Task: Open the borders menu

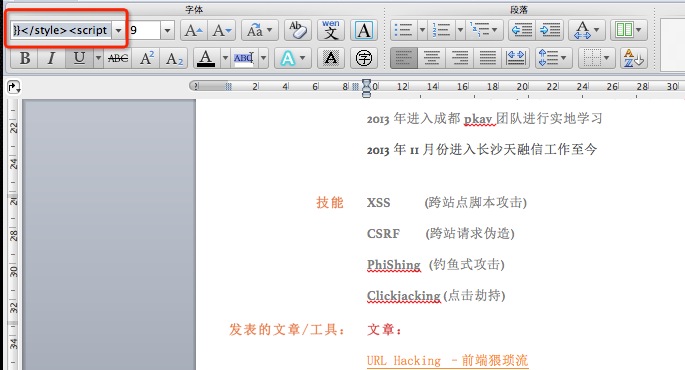Action: [x=596, y=58]
